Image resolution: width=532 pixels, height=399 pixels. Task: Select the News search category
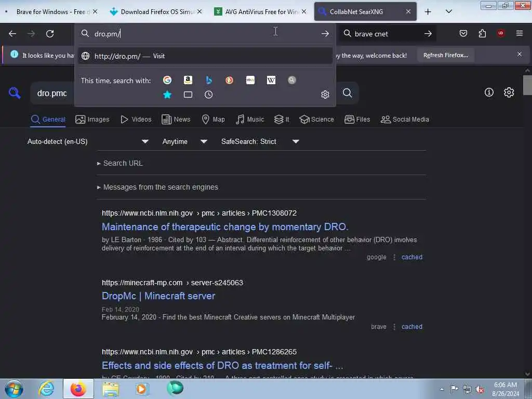click(176, 119)
